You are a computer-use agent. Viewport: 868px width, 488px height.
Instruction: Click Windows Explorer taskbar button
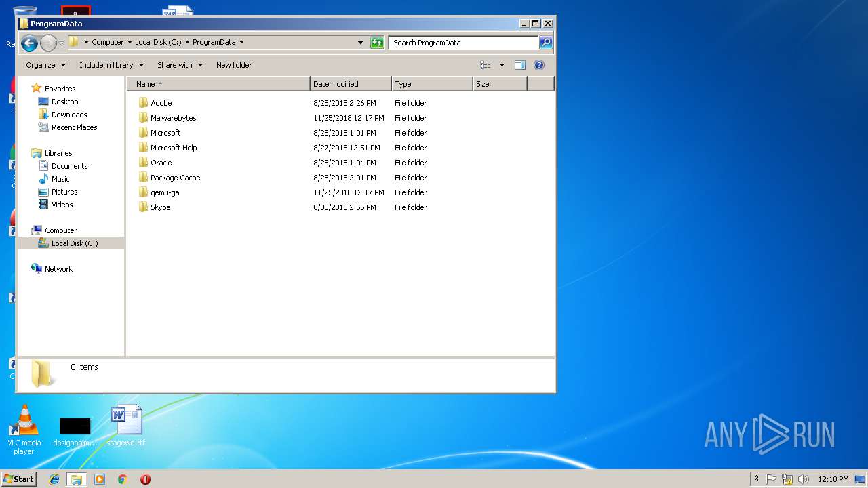tap(76, 479)
